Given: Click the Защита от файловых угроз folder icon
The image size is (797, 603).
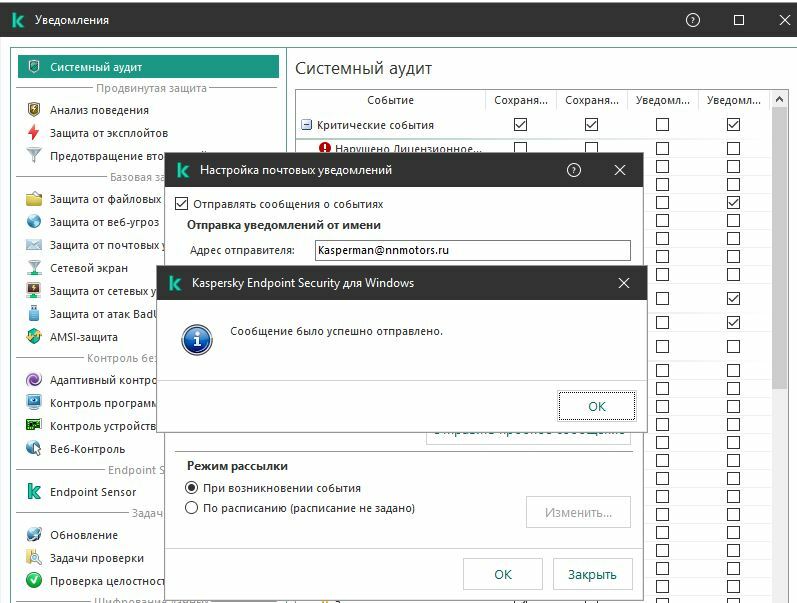Looking at the screenshot, I should click(34, 199).
